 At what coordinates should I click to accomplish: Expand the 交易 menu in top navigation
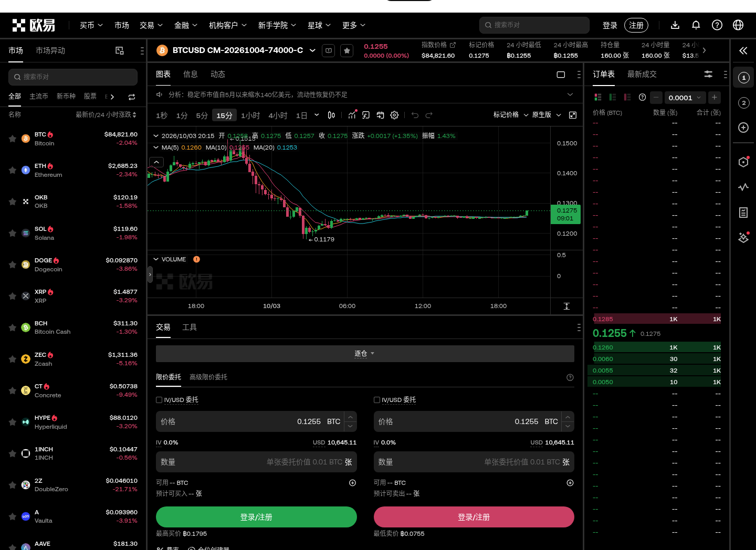pos(151,25)
